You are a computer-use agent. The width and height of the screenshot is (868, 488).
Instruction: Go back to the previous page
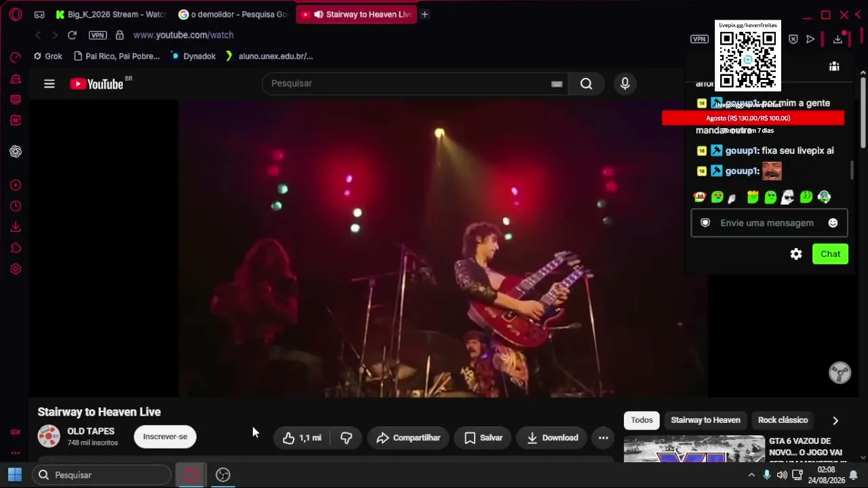pyautogui.click(x=38, y=35)
